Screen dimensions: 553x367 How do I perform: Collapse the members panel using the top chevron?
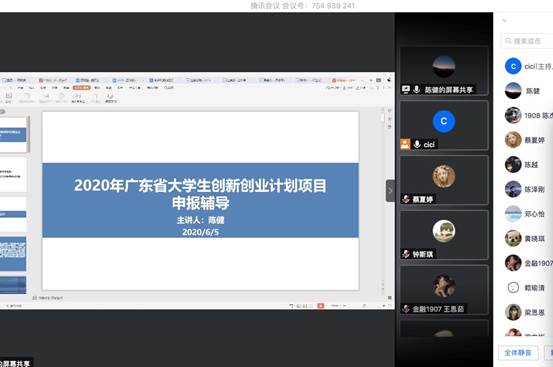504,20
